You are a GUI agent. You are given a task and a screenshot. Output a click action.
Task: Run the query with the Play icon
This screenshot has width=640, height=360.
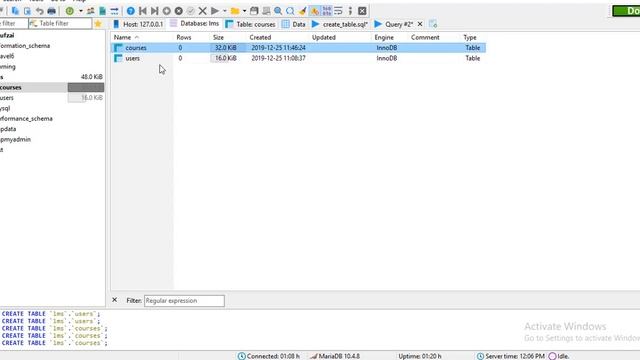215,11
